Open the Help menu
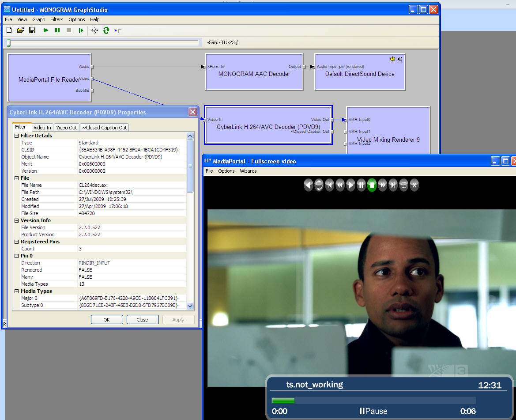516x420 pixels. [95, 19]
